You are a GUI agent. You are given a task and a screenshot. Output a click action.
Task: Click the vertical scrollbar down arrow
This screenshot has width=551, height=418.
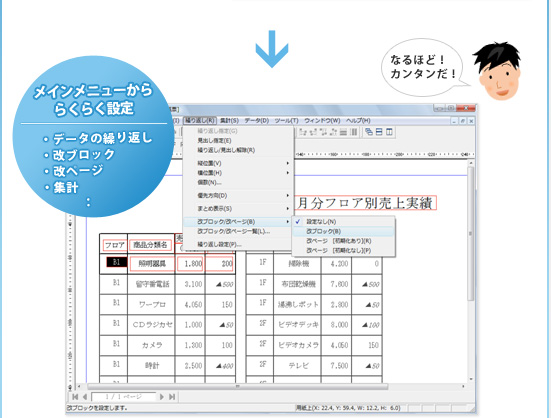click(x=471, y=379)
